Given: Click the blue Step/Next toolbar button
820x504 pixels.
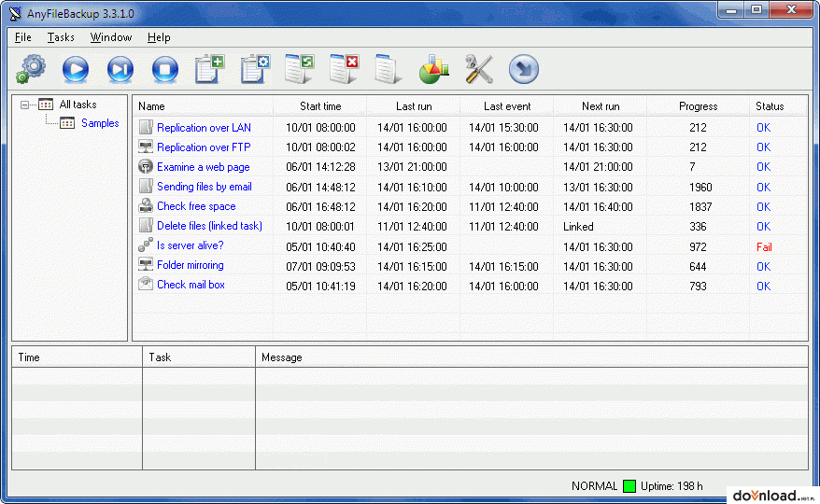Looking at the screenshot, I should [120, 69].
